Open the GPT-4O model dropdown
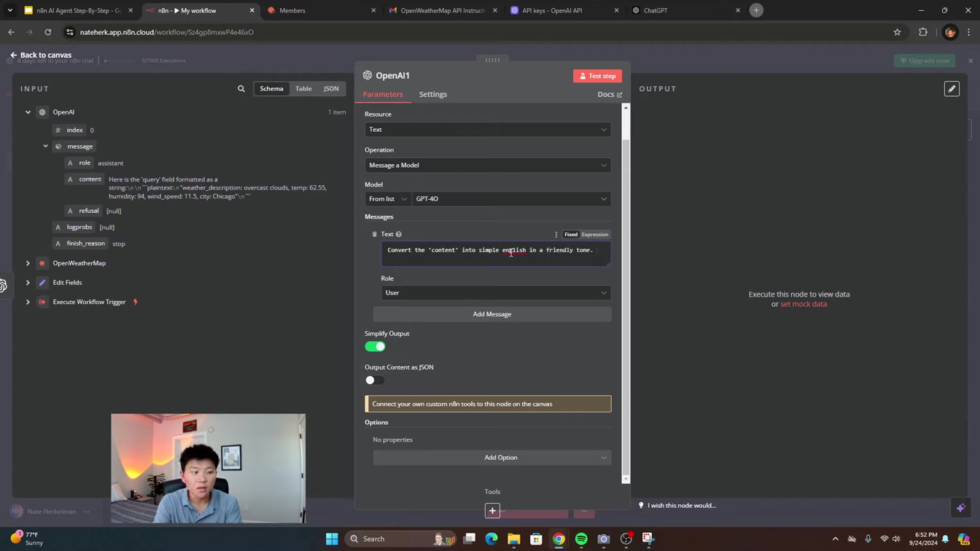This screenshot has width=980, height=551. (x=511, y=199)
